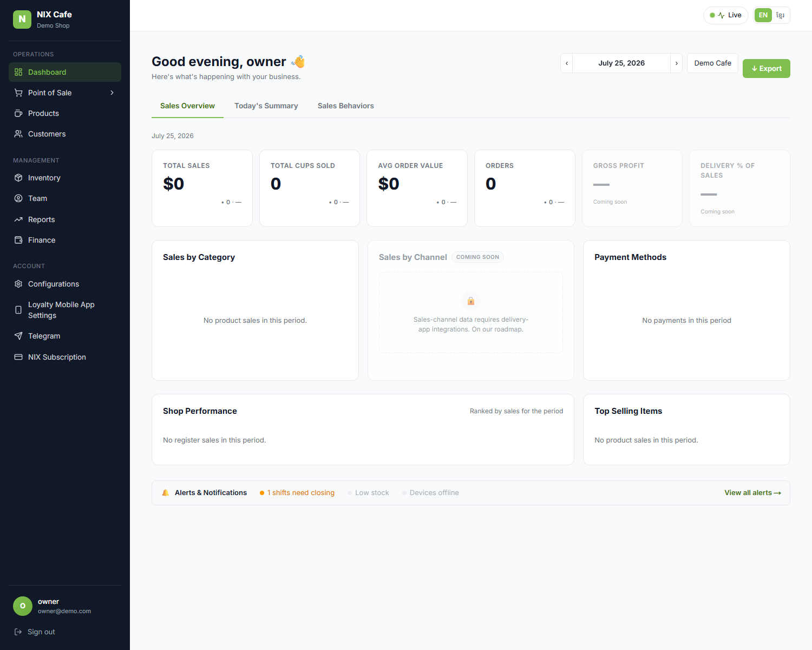Click the Customers people icon
Viewport: 812px width, 650px height.
click(18, 134)
